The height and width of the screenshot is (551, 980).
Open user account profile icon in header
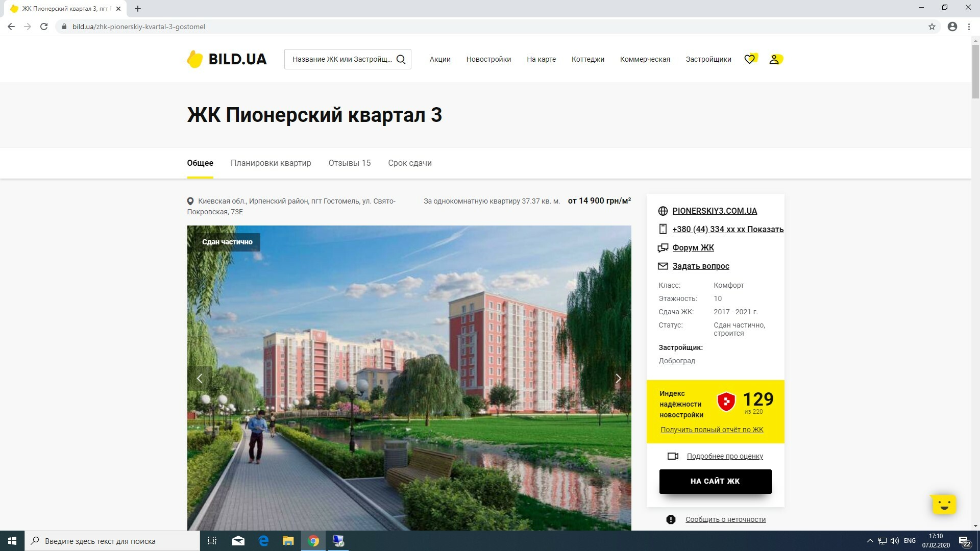click(774, 59)
